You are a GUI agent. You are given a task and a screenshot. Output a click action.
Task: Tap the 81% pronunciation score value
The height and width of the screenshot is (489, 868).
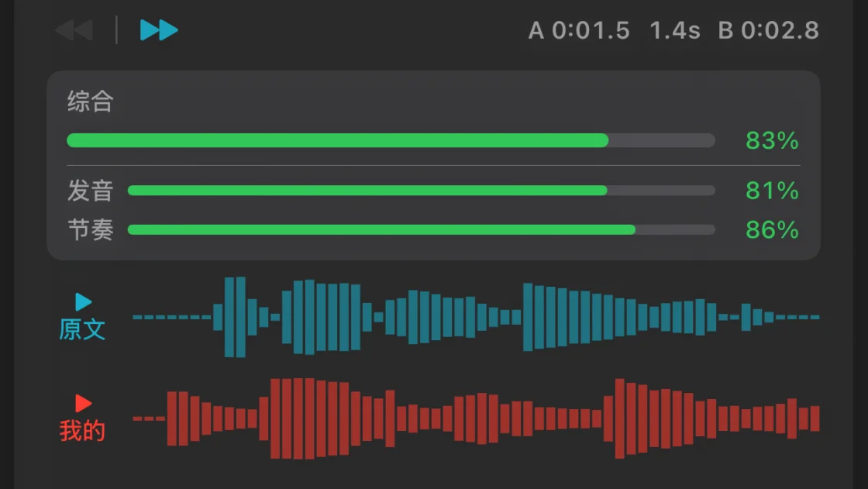pyautogui.click(x=772, y=191)
